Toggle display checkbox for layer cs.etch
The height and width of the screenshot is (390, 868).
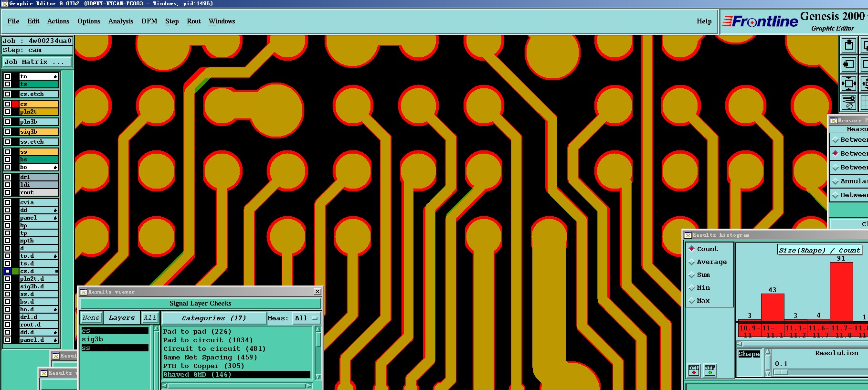(x=8, y=94)
